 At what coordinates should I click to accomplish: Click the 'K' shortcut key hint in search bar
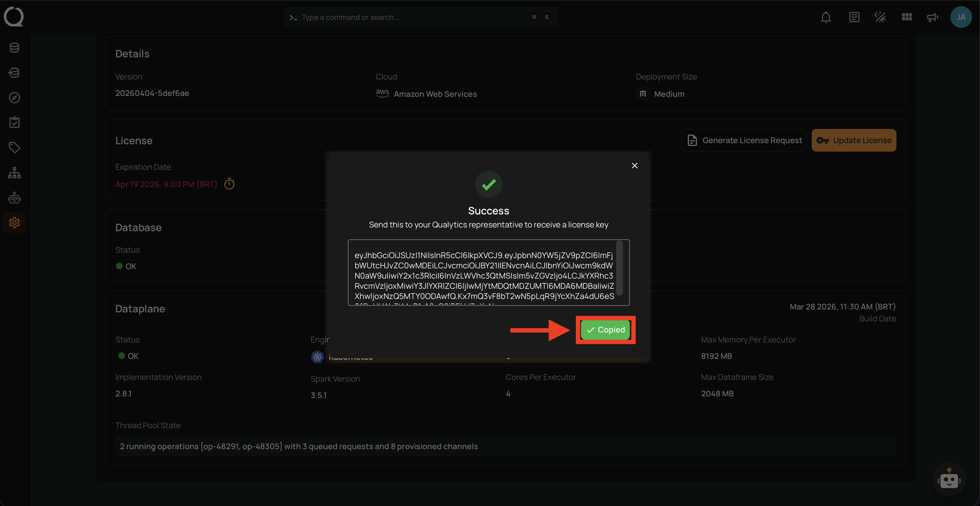(x=547, y=17)
